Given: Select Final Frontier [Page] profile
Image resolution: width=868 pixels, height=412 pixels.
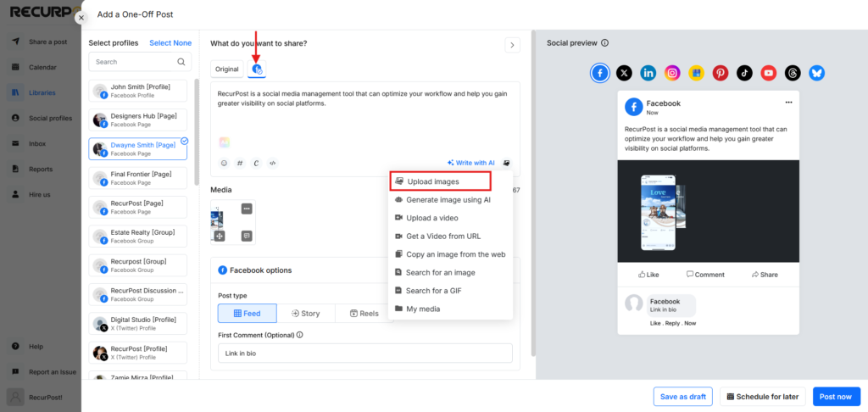Looking at the screenshot, I should (138, 178).
